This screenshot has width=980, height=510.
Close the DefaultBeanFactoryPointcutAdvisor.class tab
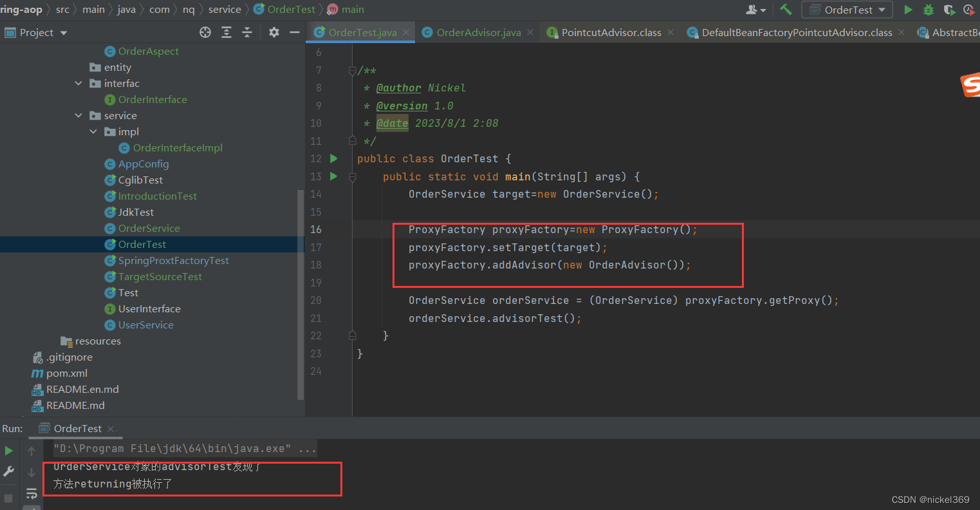click(x=901, y=32)
